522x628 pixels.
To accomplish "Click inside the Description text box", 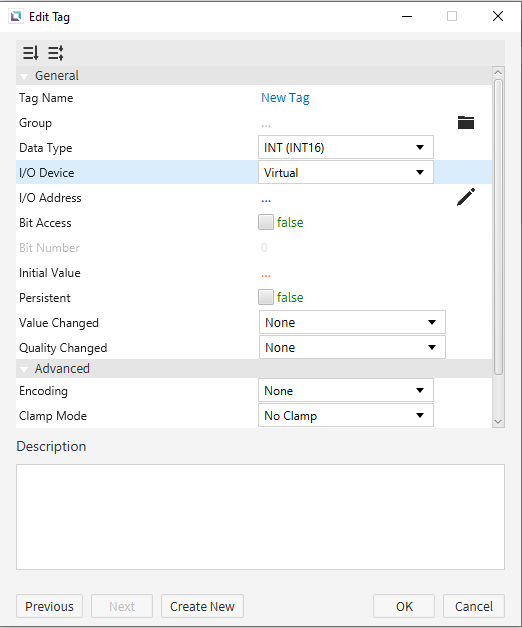I will click(260, 517).
